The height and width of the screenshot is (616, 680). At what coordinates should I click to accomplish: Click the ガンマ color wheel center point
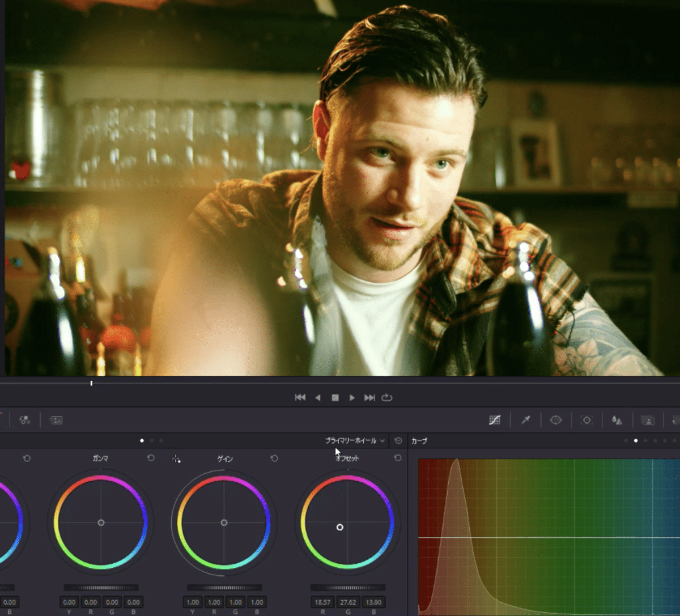101,522
